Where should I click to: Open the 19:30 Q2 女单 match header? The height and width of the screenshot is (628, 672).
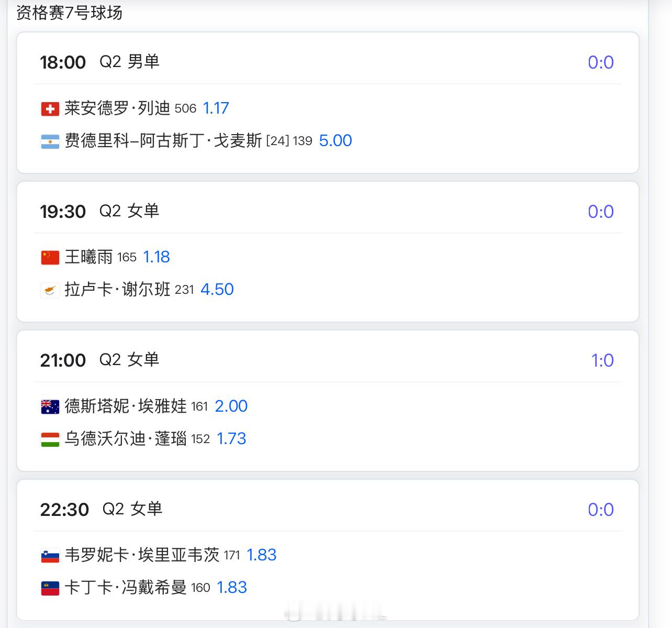(x=99, y=211)
